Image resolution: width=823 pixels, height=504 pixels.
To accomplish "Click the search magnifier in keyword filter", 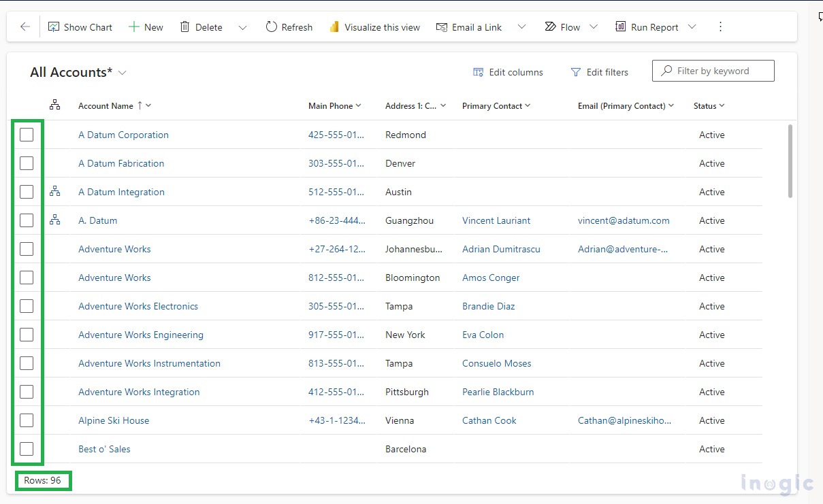I will coord(666,71).
